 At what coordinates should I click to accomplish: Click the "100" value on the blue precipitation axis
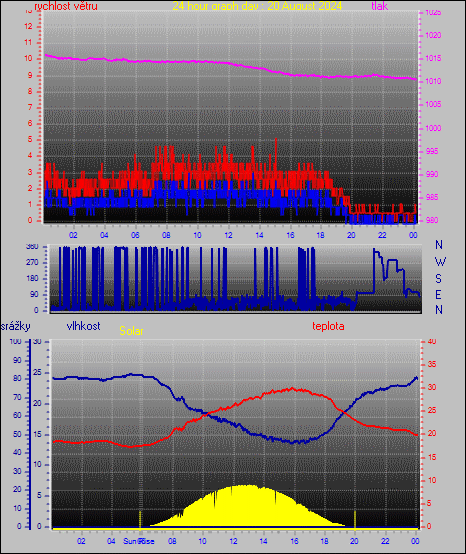pos(16,341)
